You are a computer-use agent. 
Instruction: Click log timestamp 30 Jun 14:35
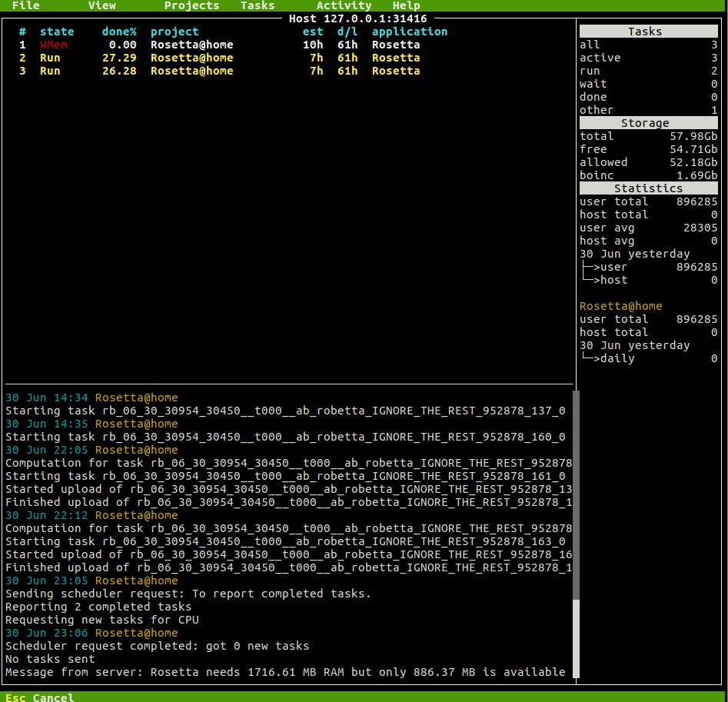tap(46, 424)
